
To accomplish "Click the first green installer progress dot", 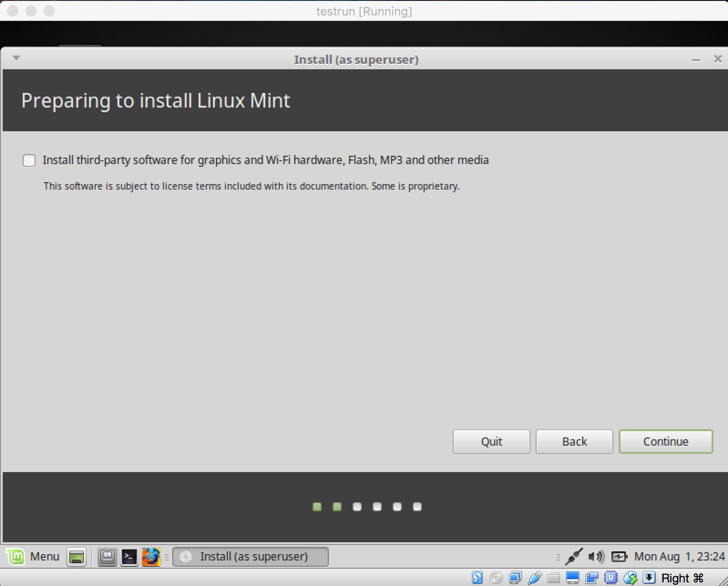I will [317, 507].
